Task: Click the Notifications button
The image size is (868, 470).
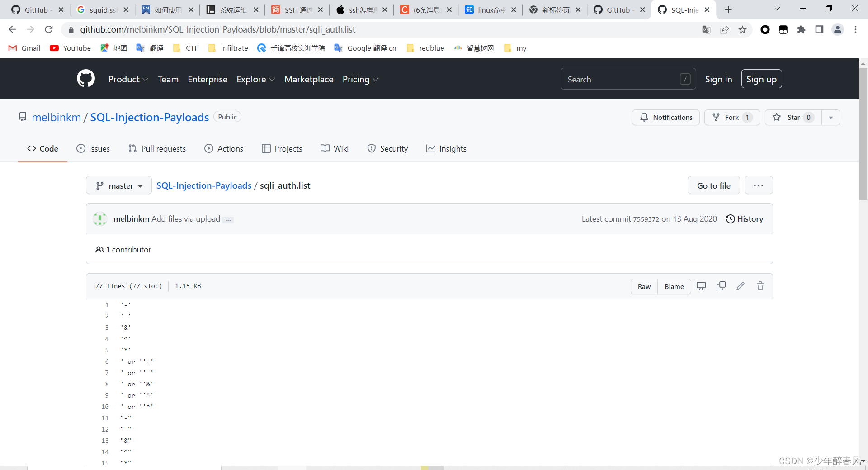Action: [x=666, y=117]
